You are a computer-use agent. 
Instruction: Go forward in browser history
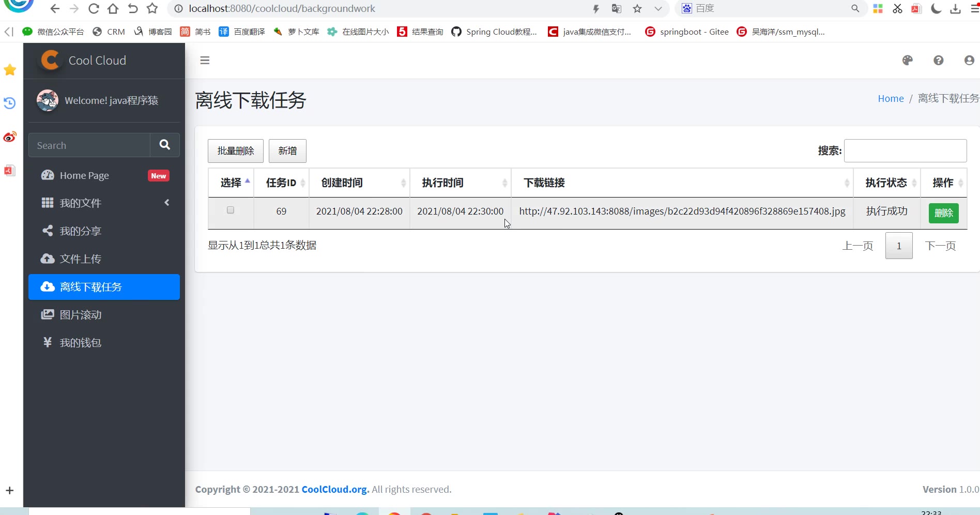[x=74, y=9]
